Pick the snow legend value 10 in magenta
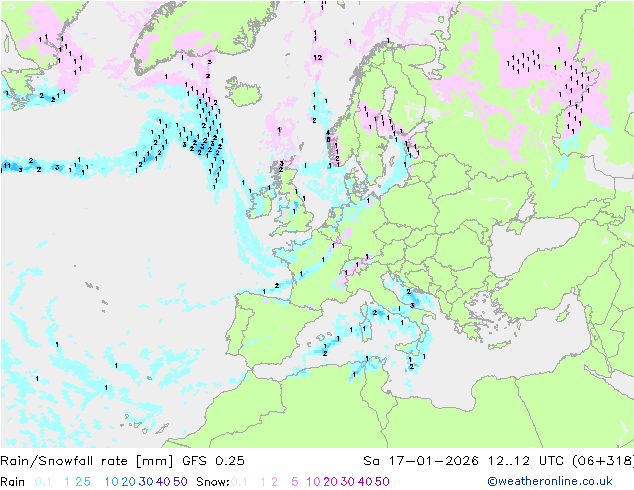 coord(314,482)
